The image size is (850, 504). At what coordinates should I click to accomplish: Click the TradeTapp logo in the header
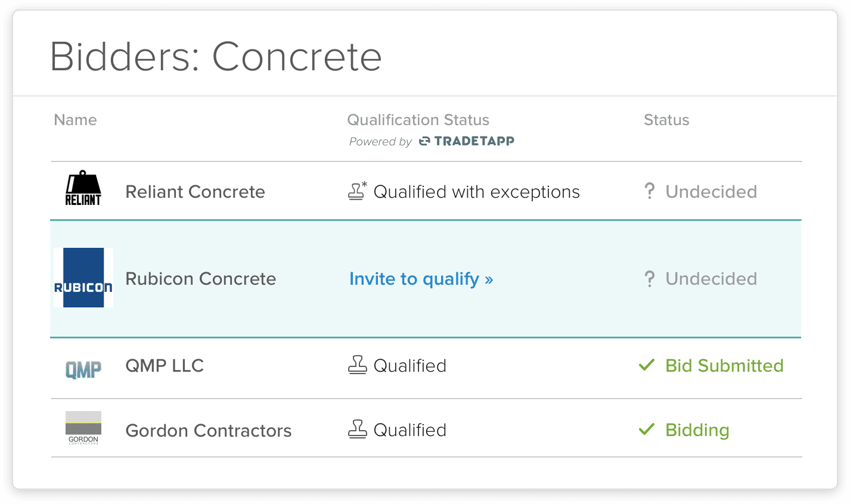pos(467,141)
